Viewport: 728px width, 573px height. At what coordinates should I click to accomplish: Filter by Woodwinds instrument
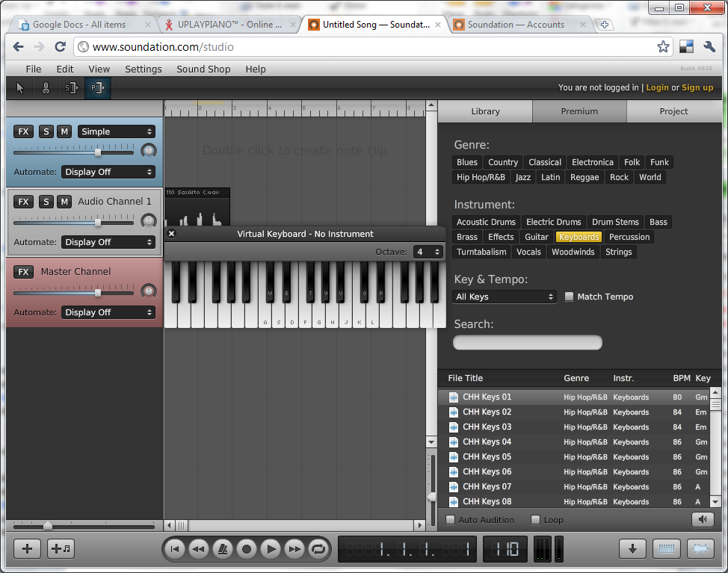573,252
